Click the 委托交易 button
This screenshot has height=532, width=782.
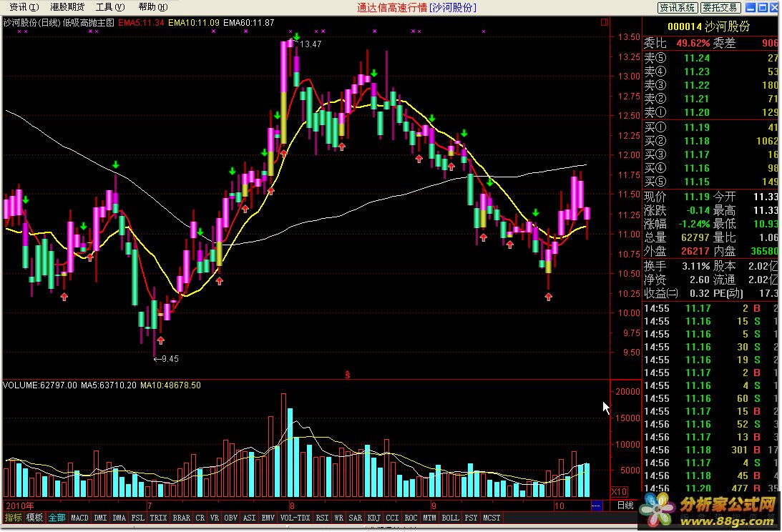pos(720,7)
